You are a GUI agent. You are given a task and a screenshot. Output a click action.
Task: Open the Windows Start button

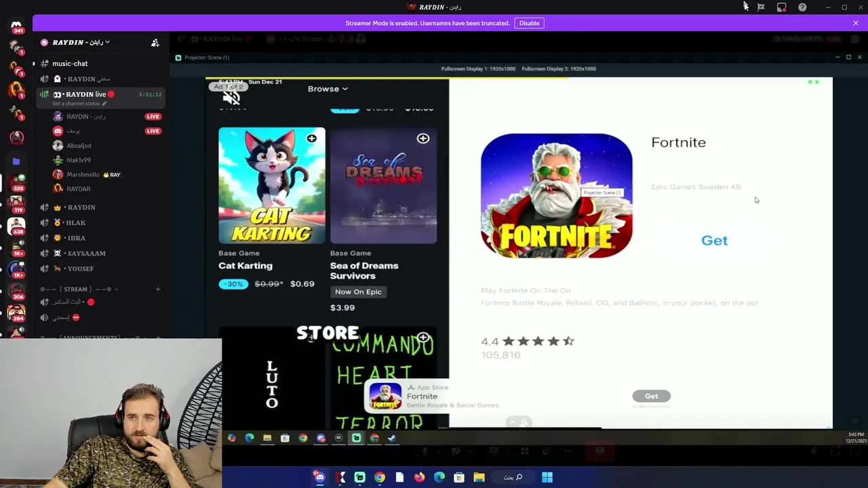[x=547, y=477]
